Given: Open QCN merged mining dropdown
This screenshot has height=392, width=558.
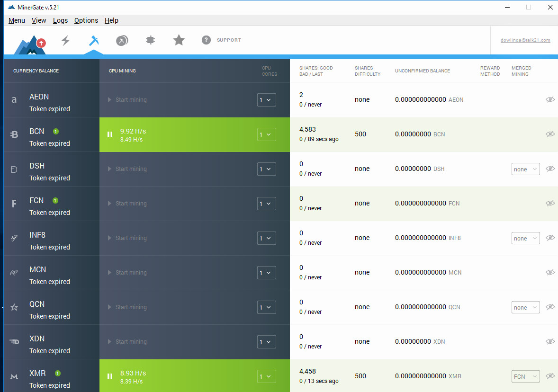Looking at the screenshot, I should click(x=526, y=307).
